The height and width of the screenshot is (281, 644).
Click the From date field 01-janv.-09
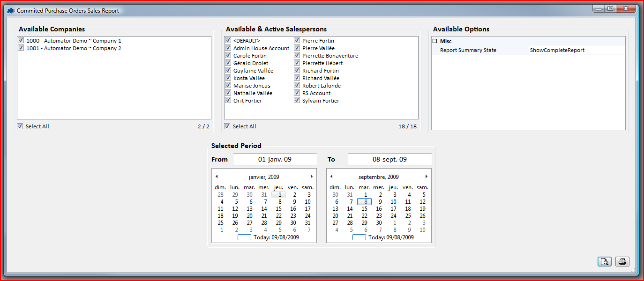click(275, 159)
